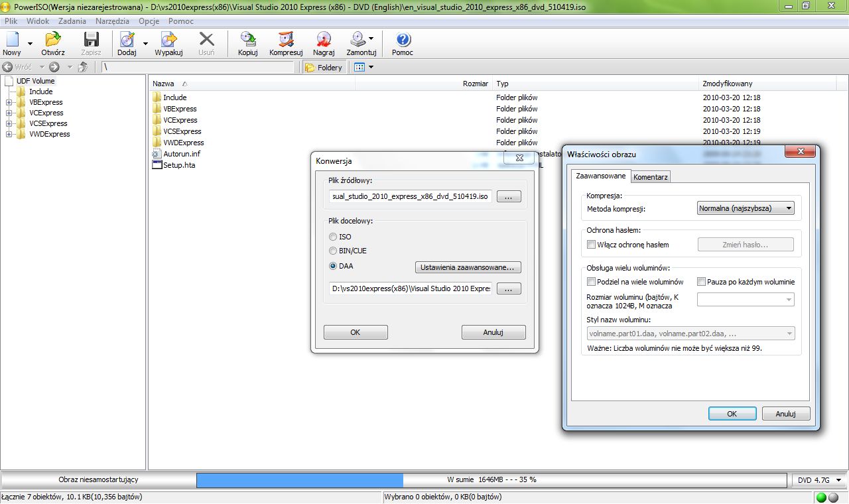This screenshot has width=849, height=504.
Task: Open an image with the Otwórz icon
Action: [x=52, y=40]
